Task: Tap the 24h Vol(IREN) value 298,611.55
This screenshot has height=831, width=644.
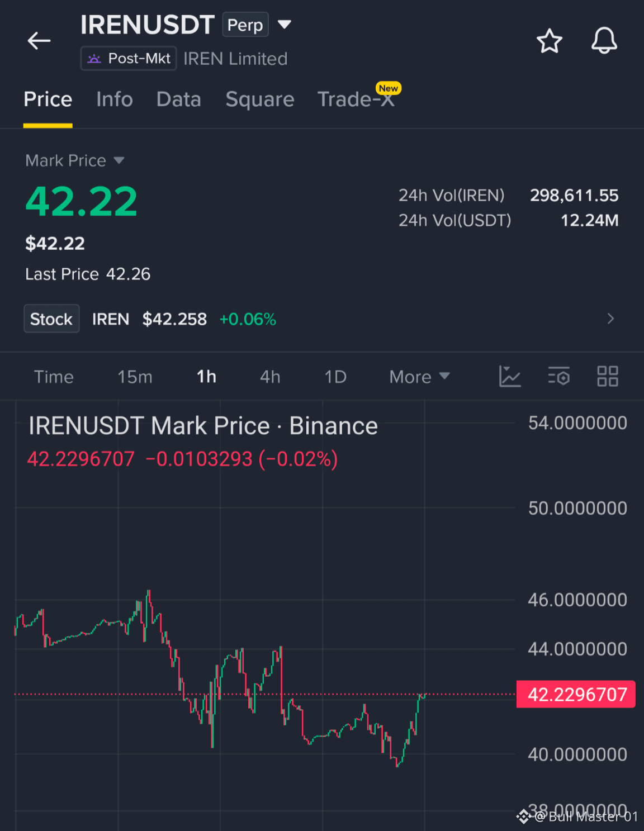Action: coord(574,195)
